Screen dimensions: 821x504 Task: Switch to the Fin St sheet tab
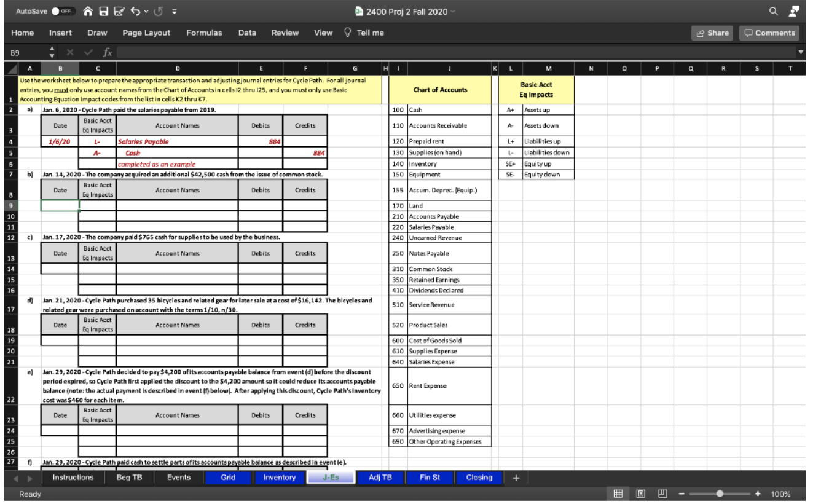[x=430, y=478]
